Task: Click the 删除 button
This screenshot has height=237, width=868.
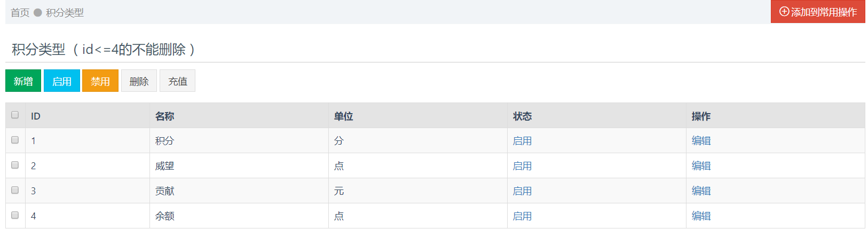Action: pyautogui.click(x=139, y=81)
